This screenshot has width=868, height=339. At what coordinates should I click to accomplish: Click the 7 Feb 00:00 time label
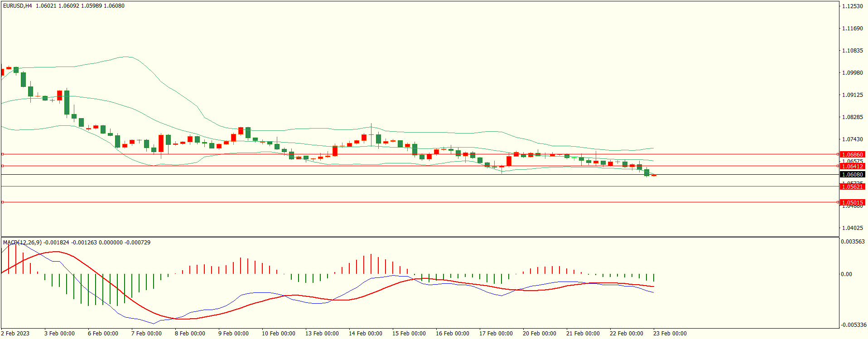tap(146, 334)
